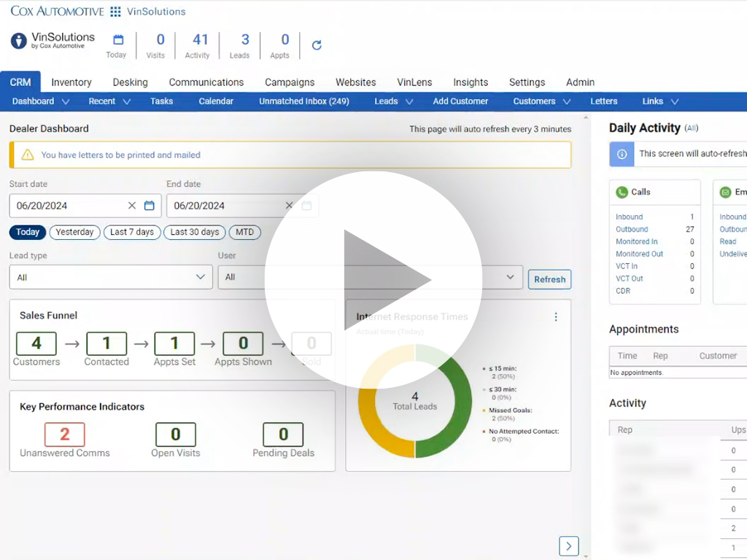Expand the Leads submenu chevron
This screenshot has height=560, width=747.
409,102
